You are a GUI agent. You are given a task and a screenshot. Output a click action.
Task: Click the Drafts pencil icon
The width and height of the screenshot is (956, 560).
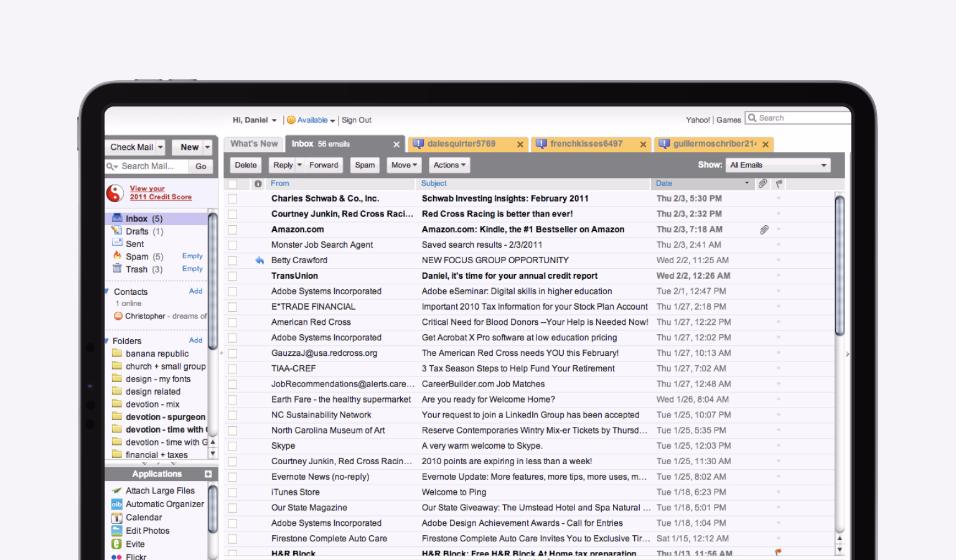point(117,230)
